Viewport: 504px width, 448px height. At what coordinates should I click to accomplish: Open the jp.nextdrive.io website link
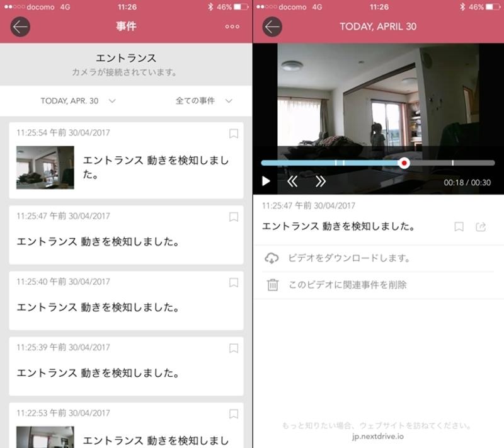pos(377,436)
